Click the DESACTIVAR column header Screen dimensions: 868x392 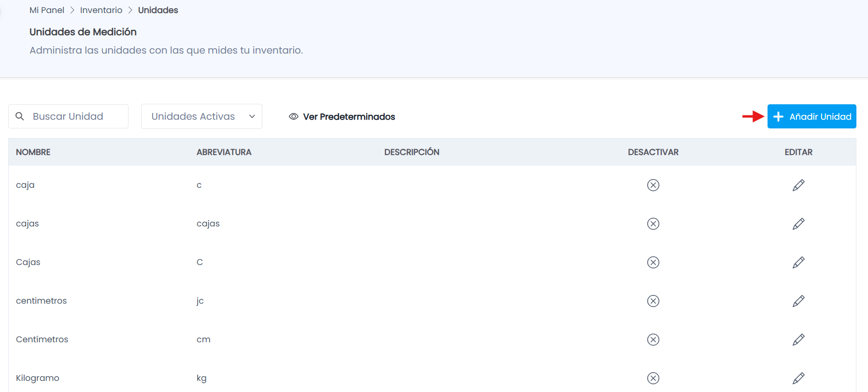pyautogui.click(x=653, y=152)
